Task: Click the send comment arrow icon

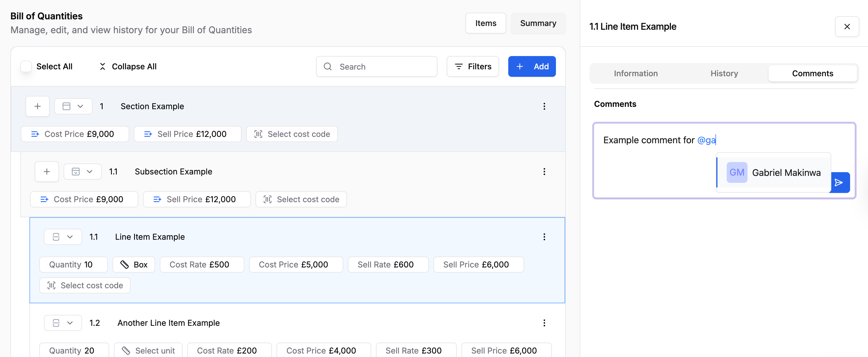Action: pos(839,183)
